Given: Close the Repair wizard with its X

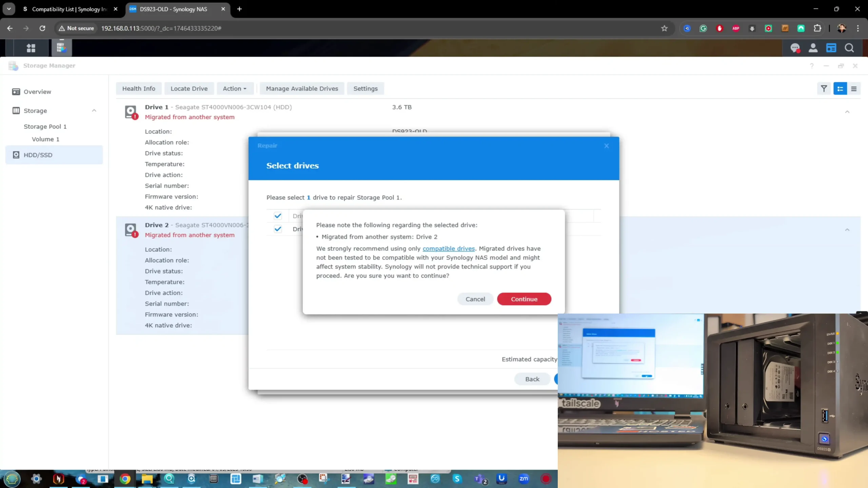Looking at the screenshot, I should click(607, 146).
